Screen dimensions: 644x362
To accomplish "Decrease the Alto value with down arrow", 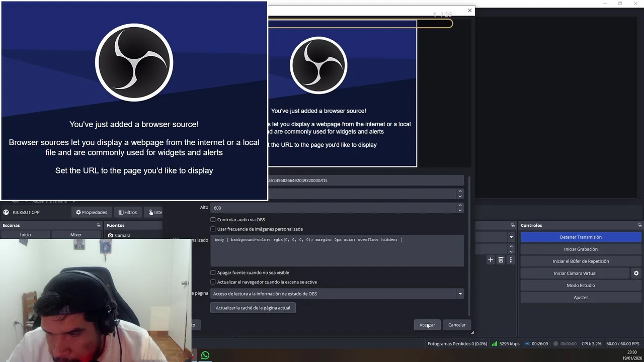I will (x=460, y=210).
